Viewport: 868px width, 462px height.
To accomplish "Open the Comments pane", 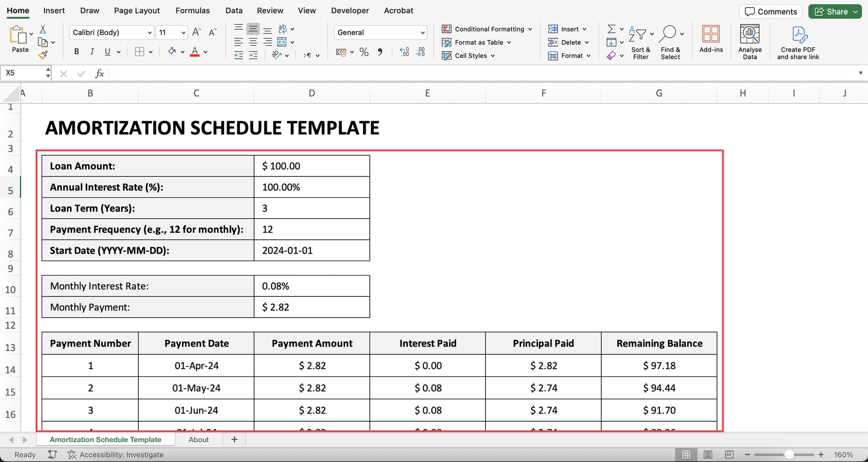I will pyautogui.click(x=770, y=12).
